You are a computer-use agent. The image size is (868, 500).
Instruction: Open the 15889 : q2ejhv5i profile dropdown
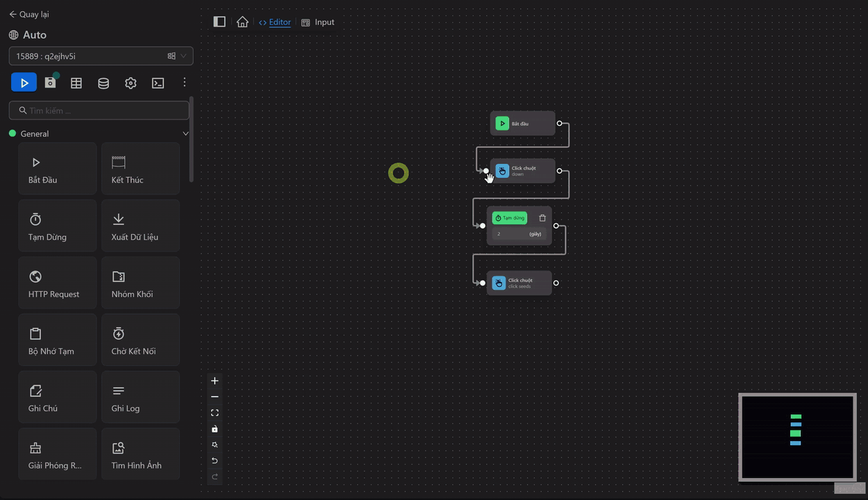click(101, 56)
